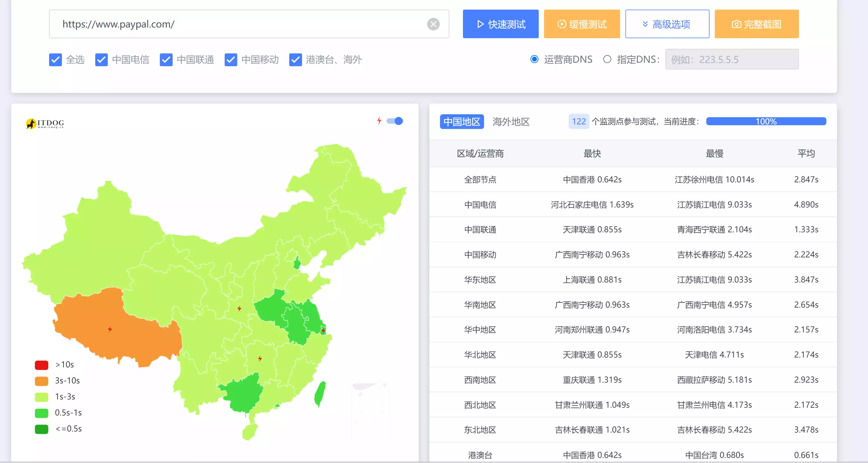Click the 华中地区 row label
Screen dimensions: 868x463
(480, 329)
